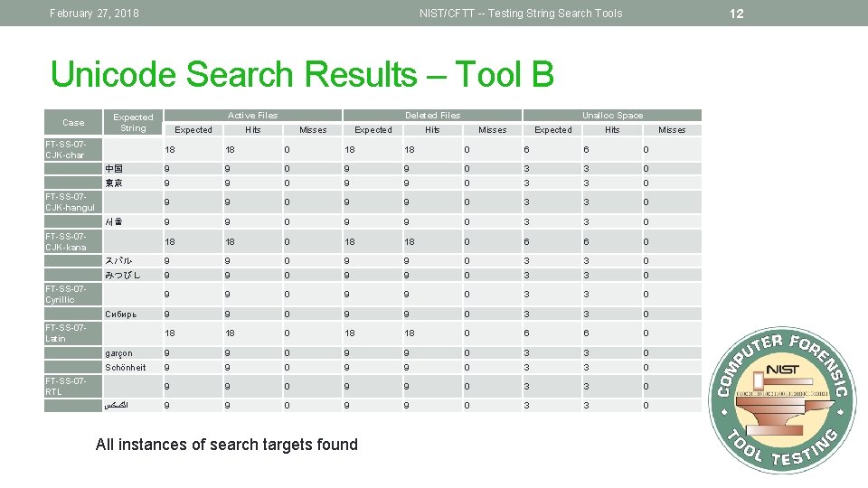Click Active Files Expected 9 in 中国 row
The image size is (868, 488).
point(167,169)
